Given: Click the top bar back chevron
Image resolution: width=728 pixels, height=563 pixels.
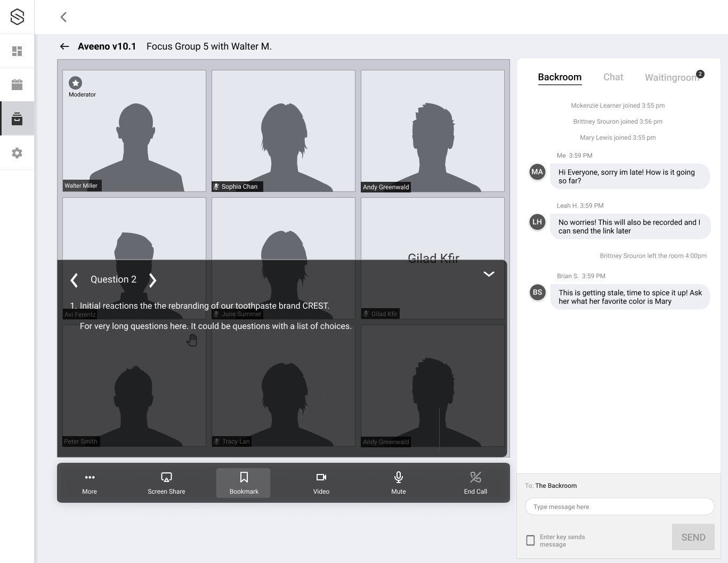Looking at the screenshot, I should (63, 17).
